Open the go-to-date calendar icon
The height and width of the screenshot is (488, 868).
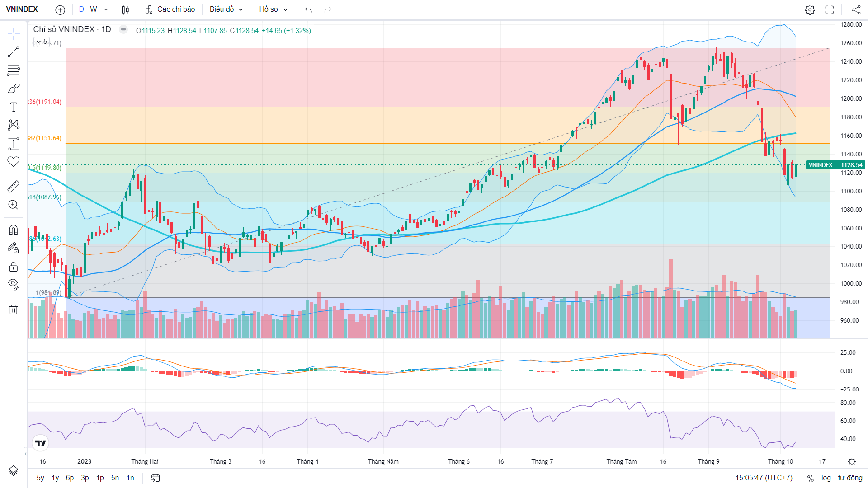tap(155, 478)
